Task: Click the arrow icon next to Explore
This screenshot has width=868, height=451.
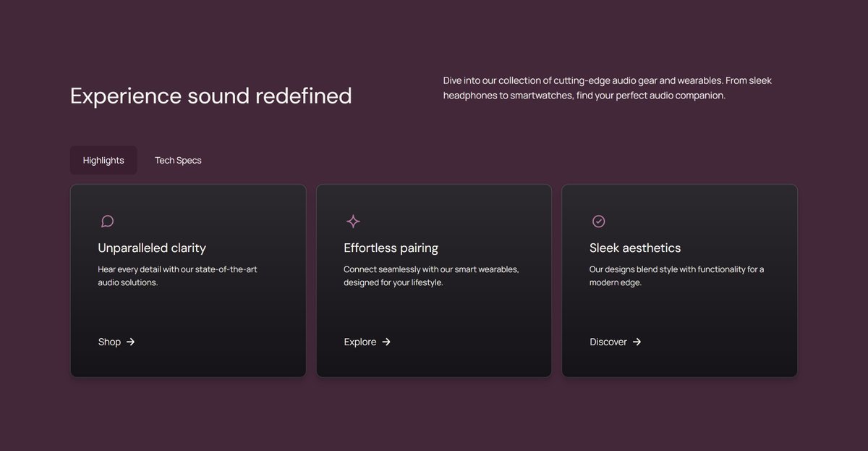Action: coord(386,342)
